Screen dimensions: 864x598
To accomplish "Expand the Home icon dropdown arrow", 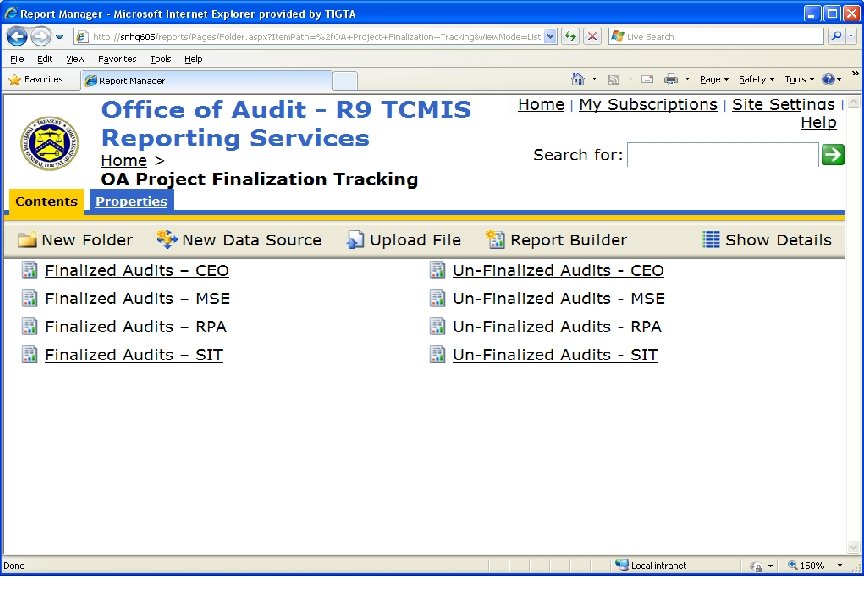I will pos(594,79).
